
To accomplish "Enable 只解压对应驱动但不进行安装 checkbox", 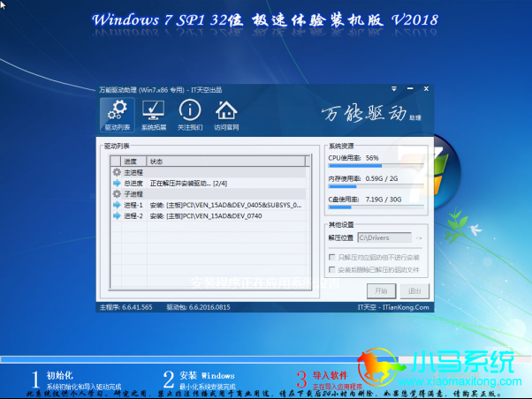I will [x=332, y=257].
